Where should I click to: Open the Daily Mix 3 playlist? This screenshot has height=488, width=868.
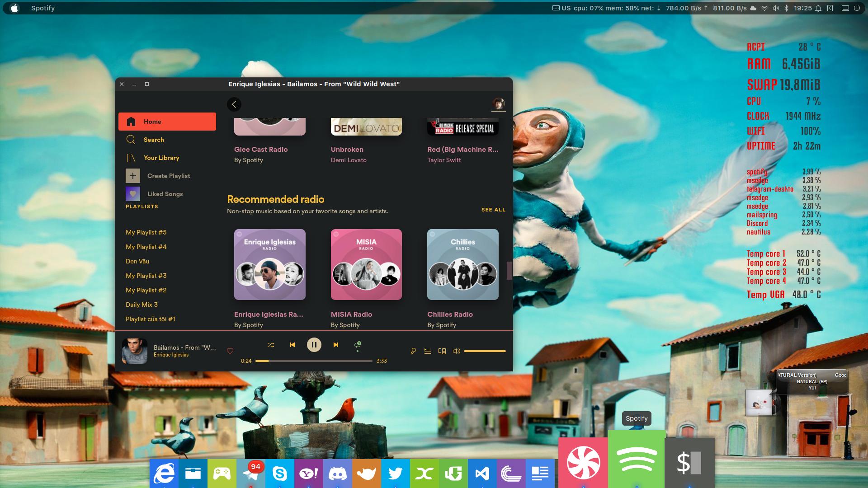pos(142,305)
